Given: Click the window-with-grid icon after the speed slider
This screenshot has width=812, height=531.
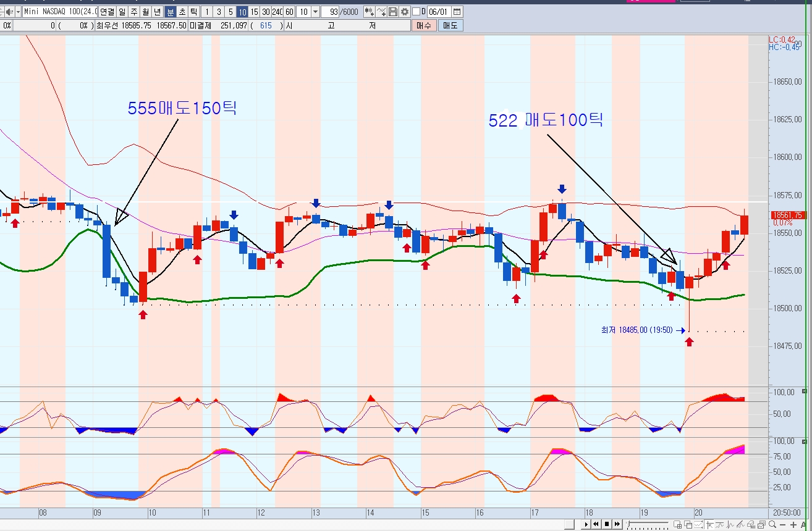Looking at the screenshot, I should 678,524.
